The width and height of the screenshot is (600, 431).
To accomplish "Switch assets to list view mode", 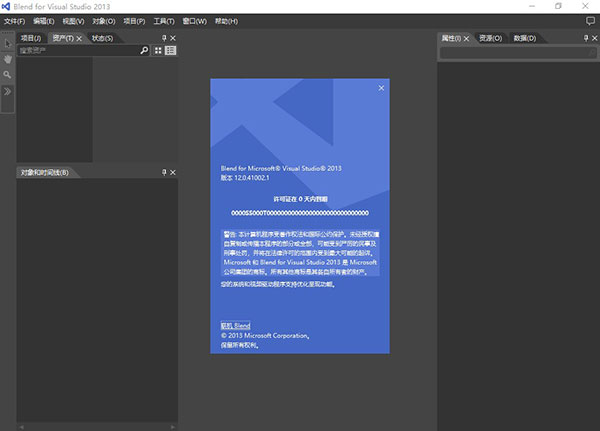I will click(x=171, y=50).
